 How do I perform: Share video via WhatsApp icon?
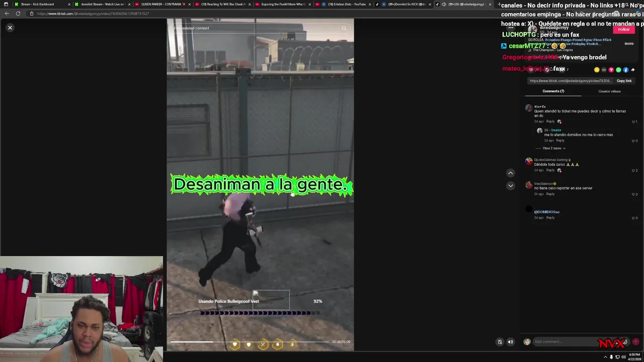pyautogui.click(x=618, y=70)
